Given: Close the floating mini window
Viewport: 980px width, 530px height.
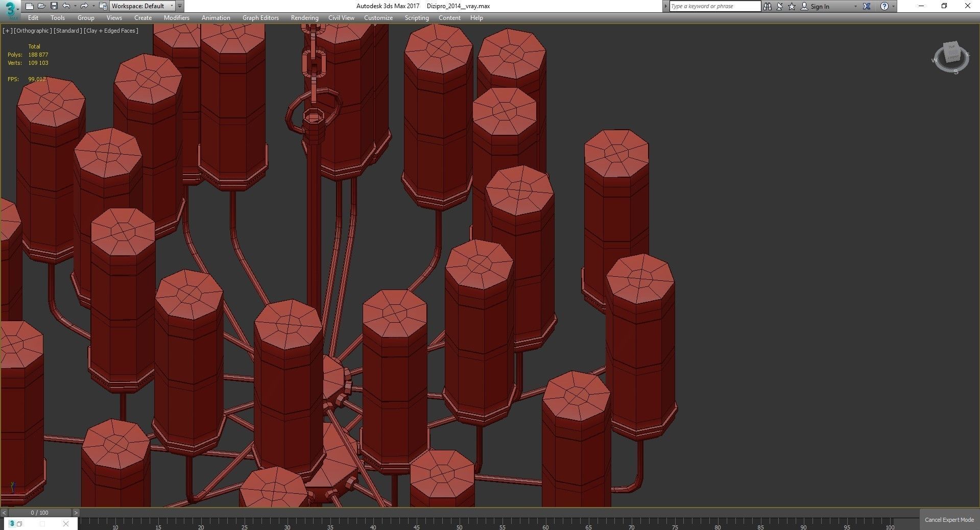Looking at the screenshot, I should [66, 524].
